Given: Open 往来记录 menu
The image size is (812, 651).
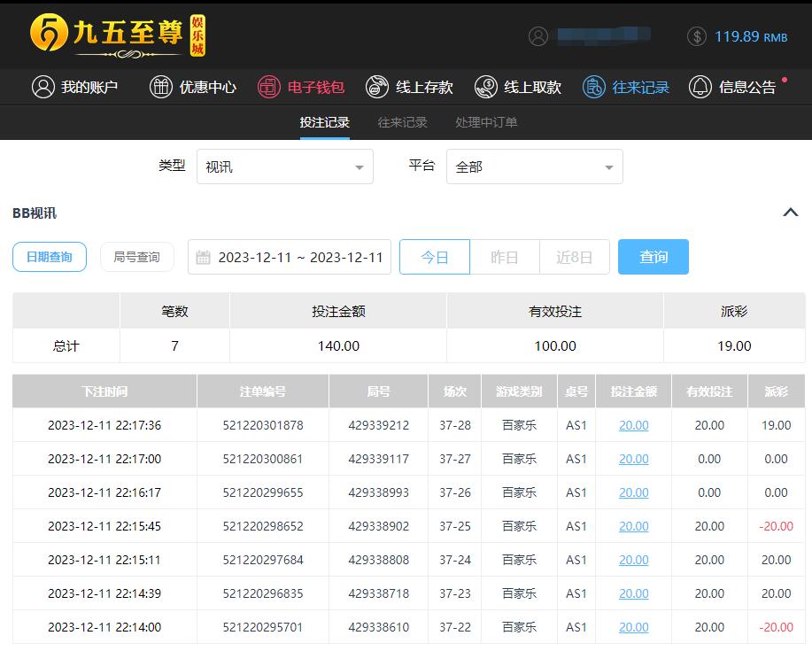Looking at the screenshot, I should (x=625, y=87).
